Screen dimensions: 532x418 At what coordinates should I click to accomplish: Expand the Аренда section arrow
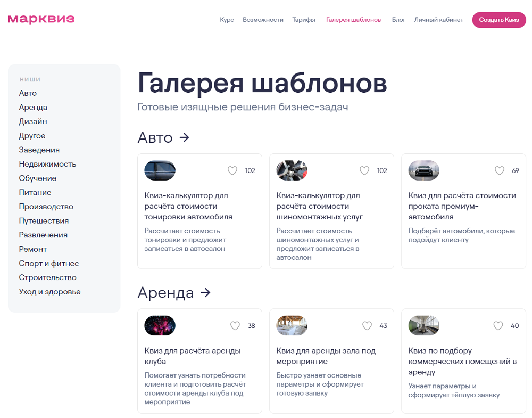coord(205,293)
